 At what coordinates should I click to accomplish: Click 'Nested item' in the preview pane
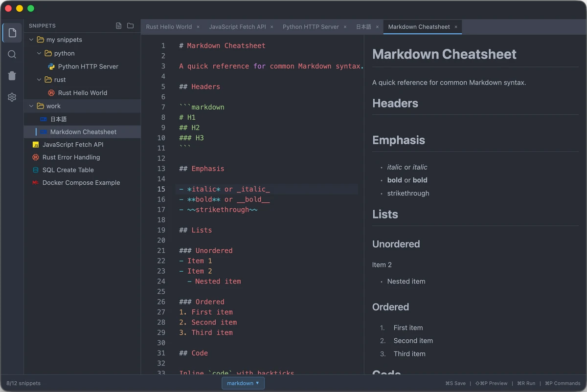click(406, 282)
